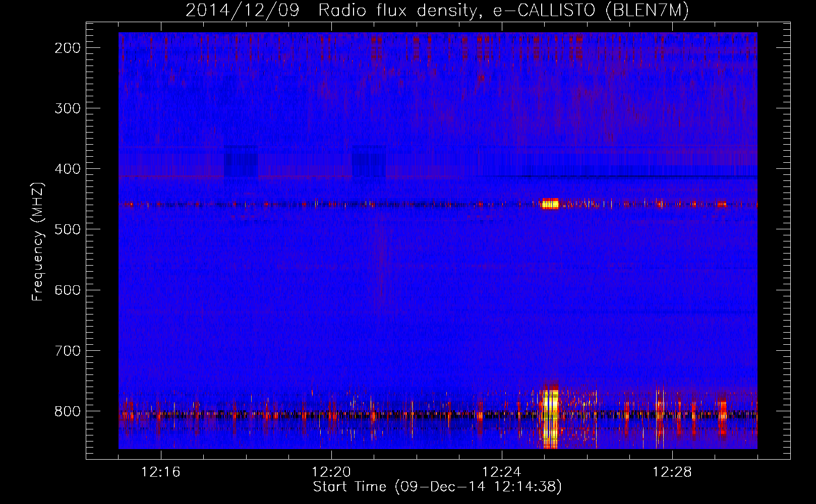Click the 400 frequency tick label
Image resolution: width=816 pixels, height=504 pixels.
(68, 169)
